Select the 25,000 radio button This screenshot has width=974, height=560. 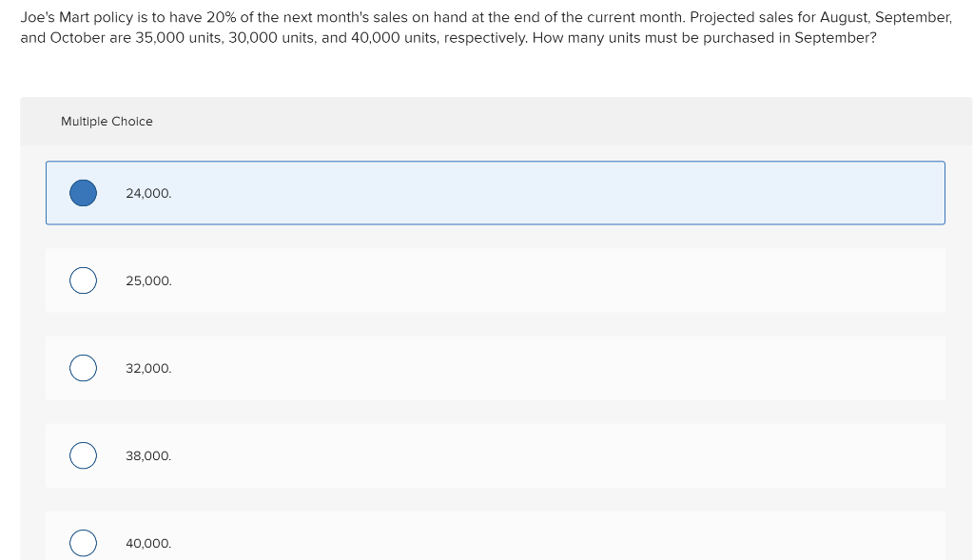[83, 280]
